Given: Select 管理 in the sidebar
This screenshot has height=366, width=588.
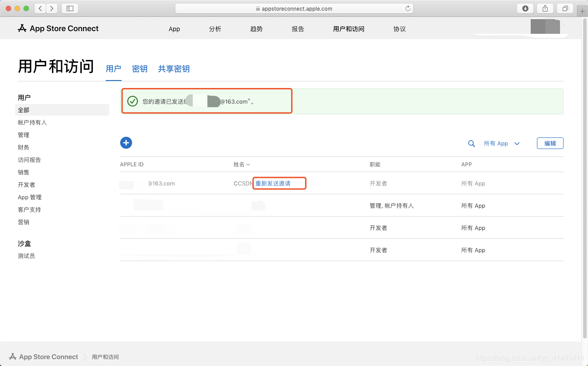Looking at the screenshot, I should pyautogui.click(x=24, y=135).
